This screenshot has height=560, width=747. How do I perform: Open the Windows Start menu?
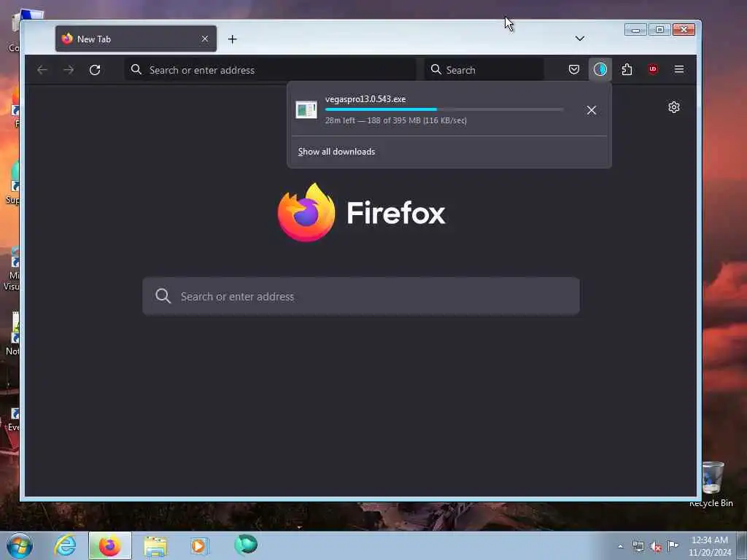20,545
